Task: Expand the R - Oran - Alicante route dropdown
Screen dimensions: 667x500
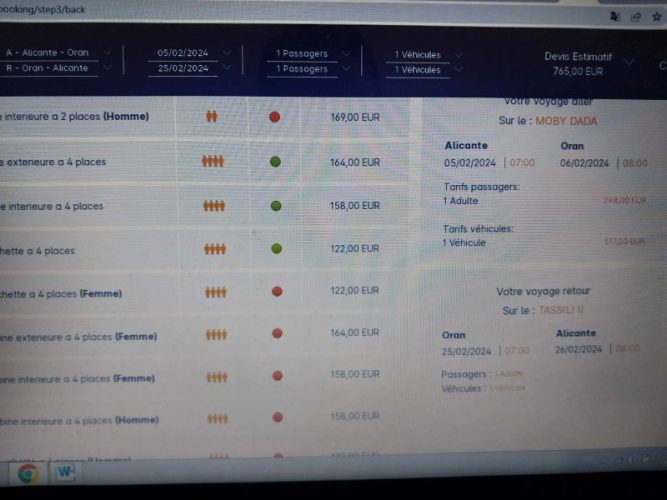Action: 107,68
